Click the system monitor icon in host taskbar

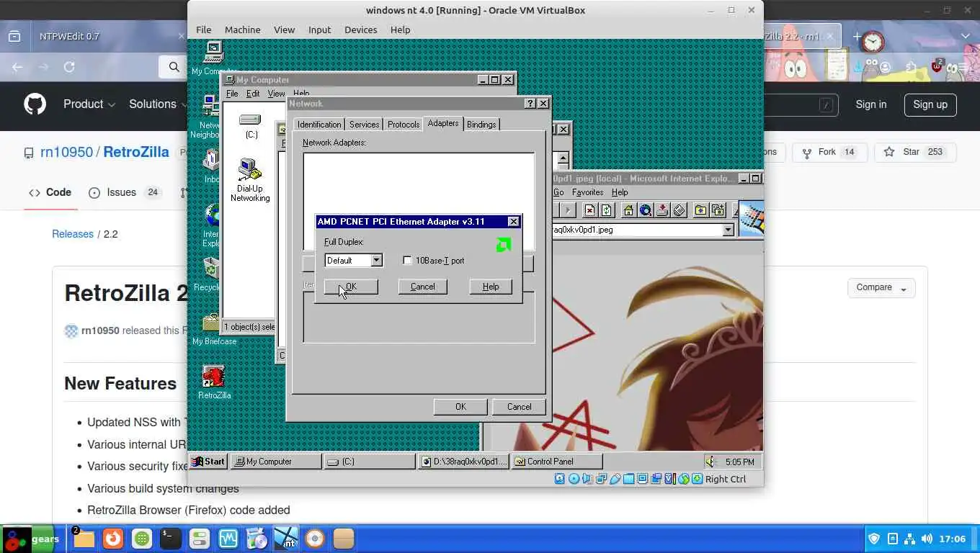(228, 539)
